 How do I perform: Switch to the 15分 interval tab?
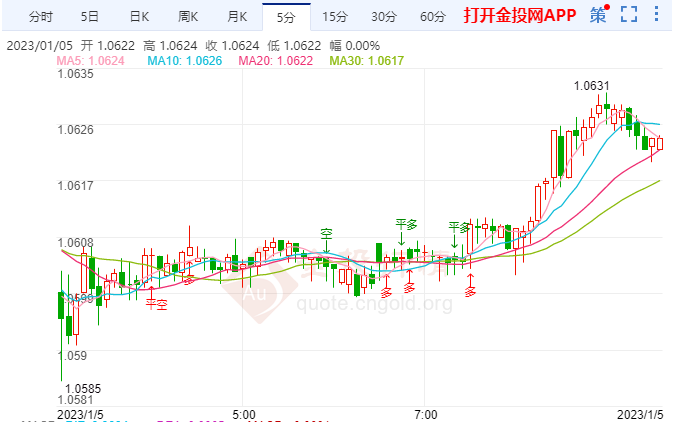point(335,17)
